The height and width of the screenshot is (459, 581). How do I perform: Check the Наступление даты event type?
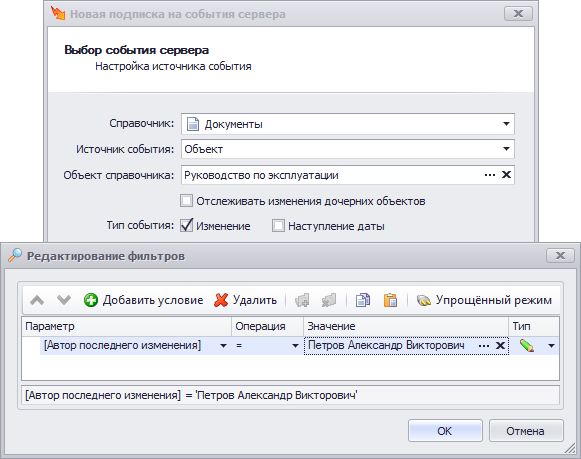coord(278,226)
